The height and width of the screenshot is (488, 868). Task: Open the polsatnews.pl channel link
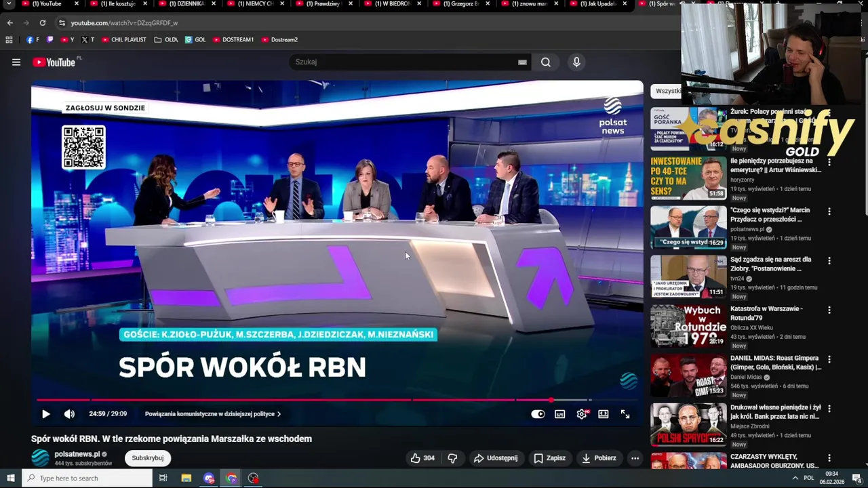coord(77,454)
